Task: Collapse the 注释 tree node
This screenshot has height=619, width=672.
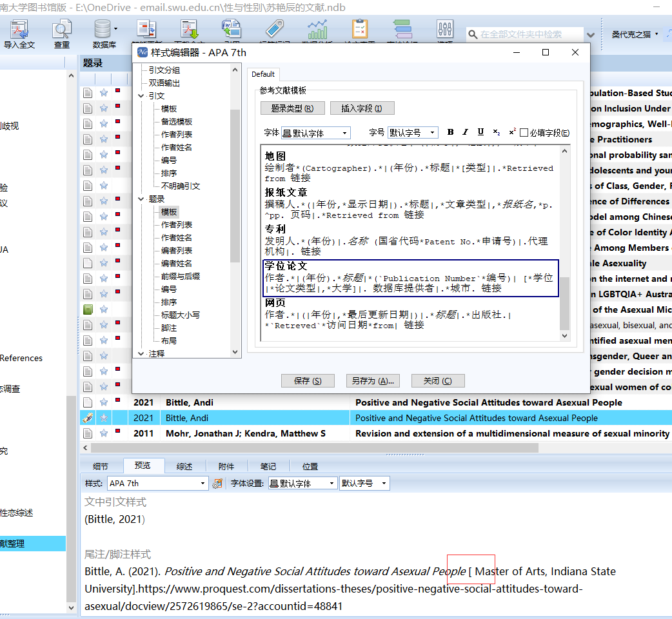Action: [x=141, y=353]
